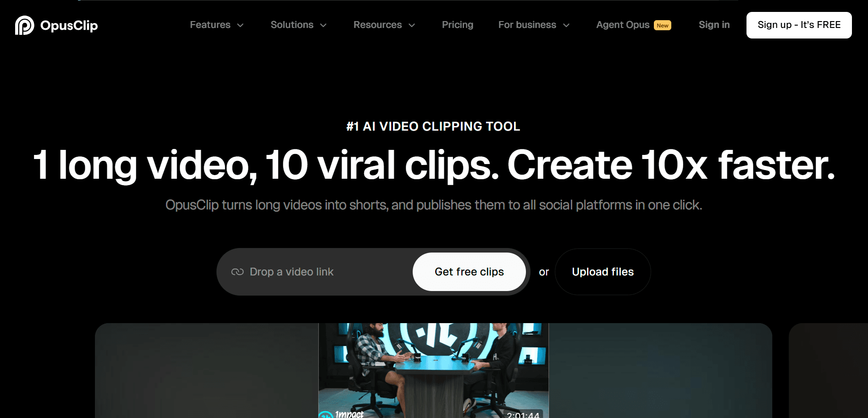
Task: Click the Impact logo on video
Action: pos(342,414)
